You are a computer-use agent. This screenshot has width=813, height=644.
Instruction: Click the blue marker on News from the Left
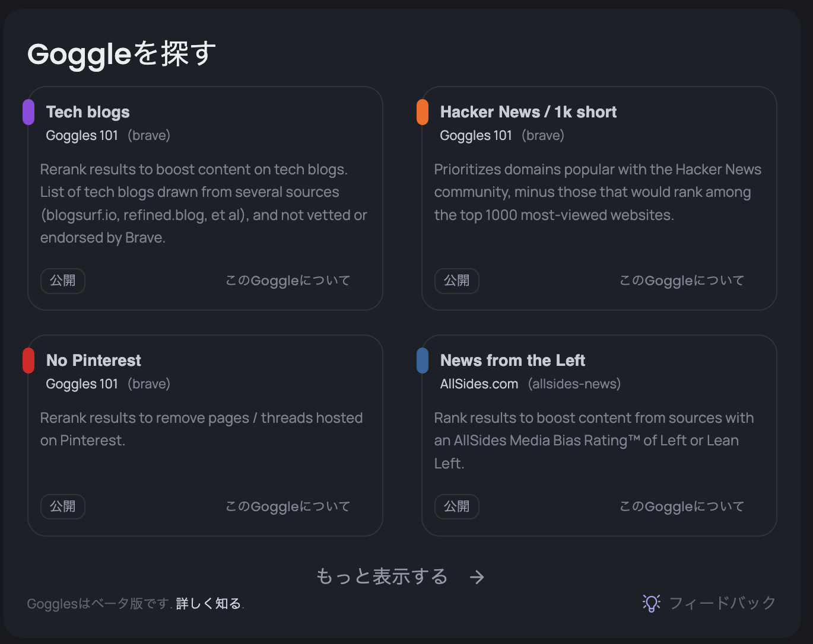(423, 361)
